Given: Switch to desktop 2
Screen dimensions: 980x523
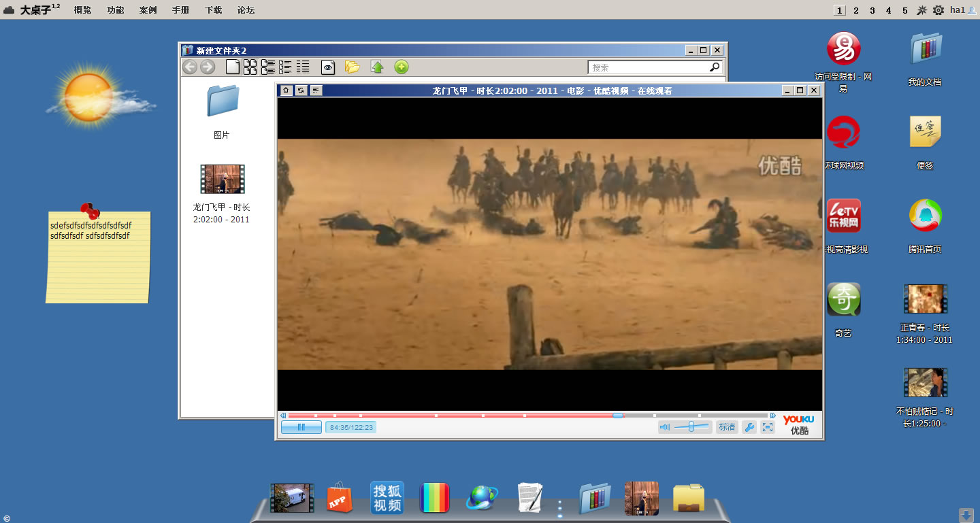Looking at the screenshot, I should pyautogui.click(x=856, y=10).
